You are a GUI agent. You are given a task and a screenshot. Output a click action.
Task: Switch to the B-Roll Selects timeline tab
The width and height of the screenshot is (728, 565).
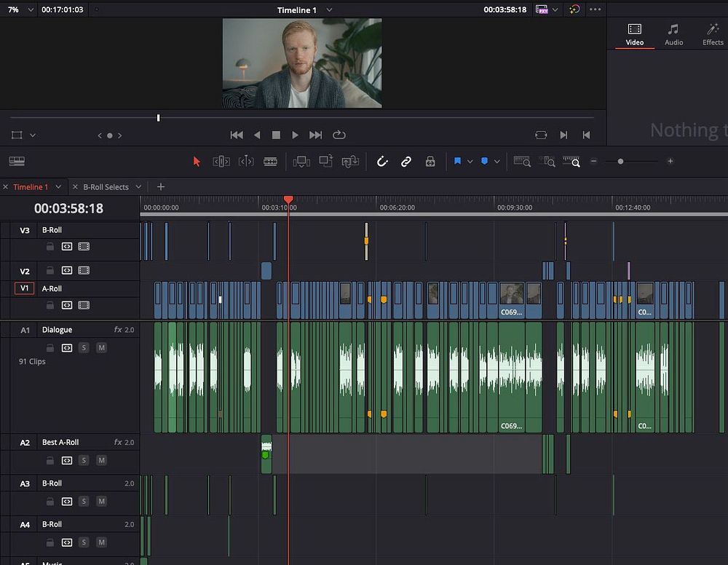(106, 187)
